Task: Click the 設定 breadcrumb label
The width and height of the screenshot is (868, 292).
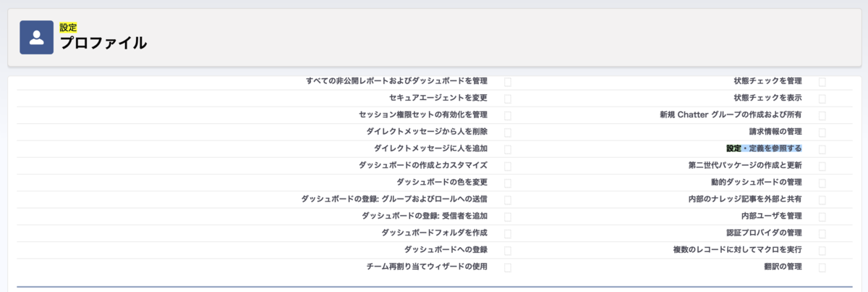Action: 69,28
